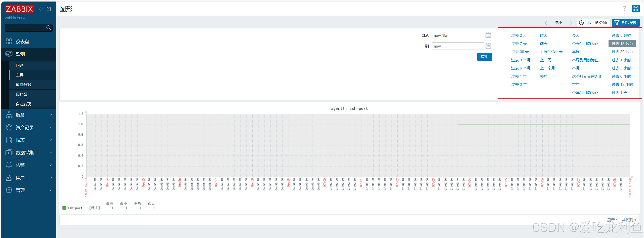Viewport: 644px width, 238px height.
Task: Expand the 数据采集 menu section
Action: [51, 153]
